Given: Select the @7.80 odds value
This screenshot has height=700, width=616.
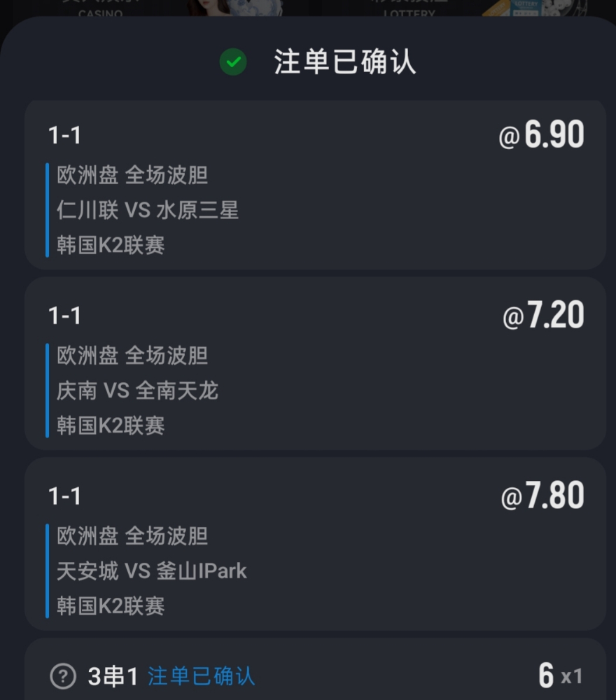Looking at the screenshot, I should pos(542,496).
